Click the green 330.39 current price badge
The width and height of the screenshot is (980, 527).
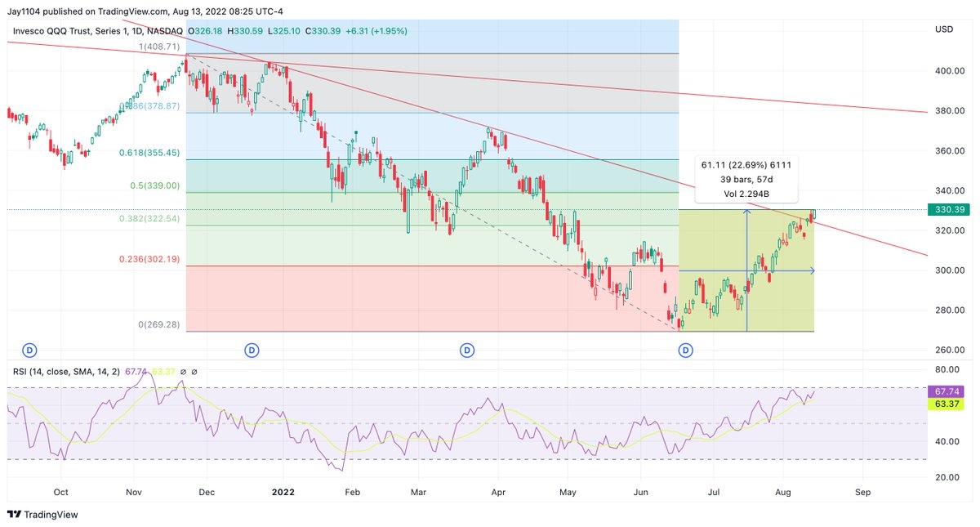(947, 209)
